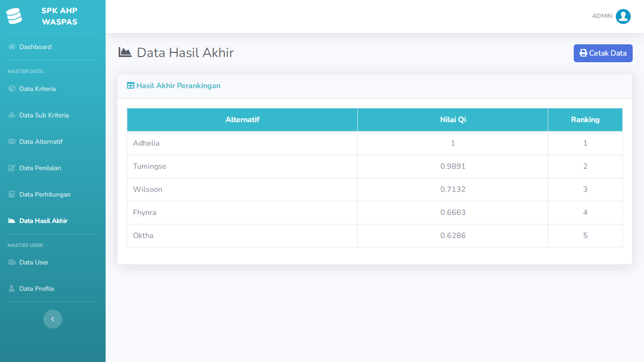Select the Fhynra cell
The image size is (644, 362).
[242, 213]
